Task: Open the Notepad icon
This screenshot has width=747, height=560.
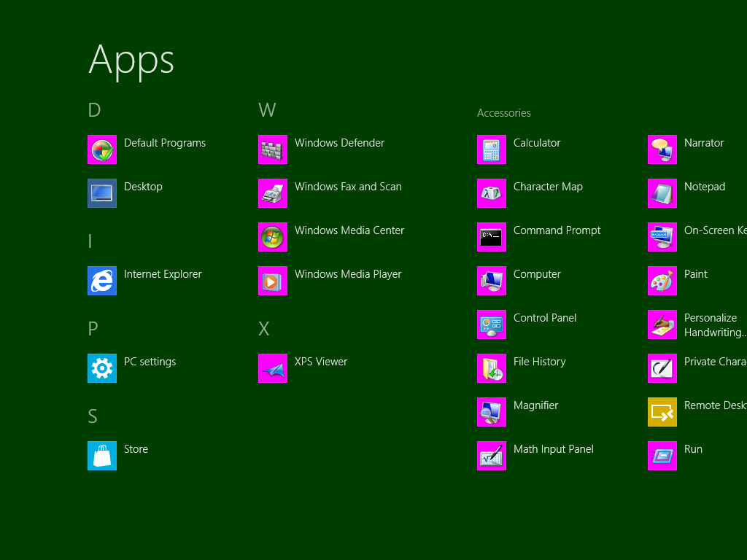Action: coord(662,193)
